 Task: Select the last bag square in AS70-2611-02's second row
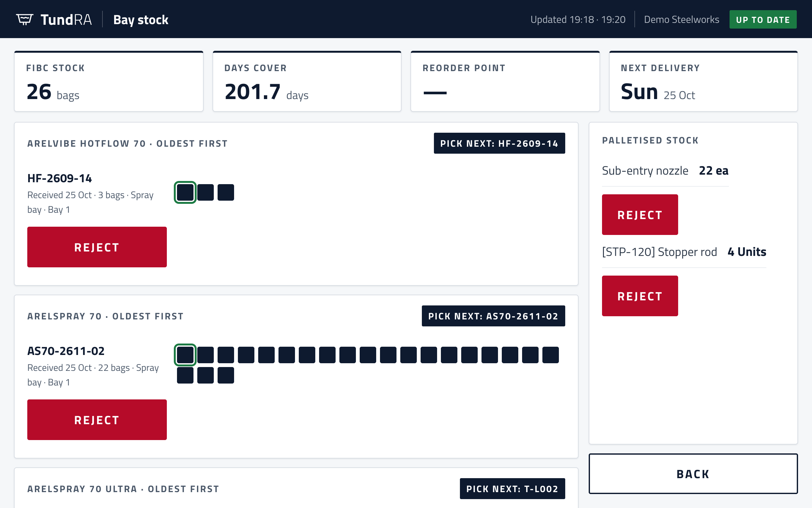(226, 375)
